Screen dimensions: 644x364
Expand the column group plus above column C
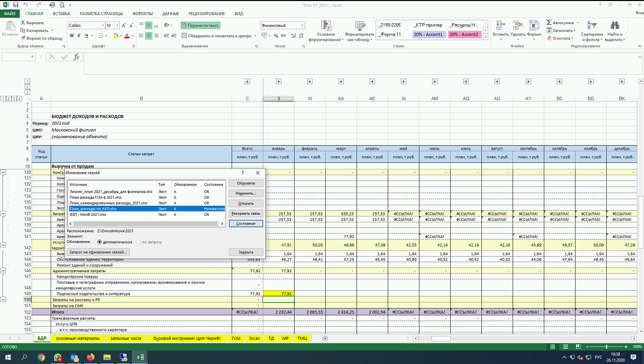[247, 82]
